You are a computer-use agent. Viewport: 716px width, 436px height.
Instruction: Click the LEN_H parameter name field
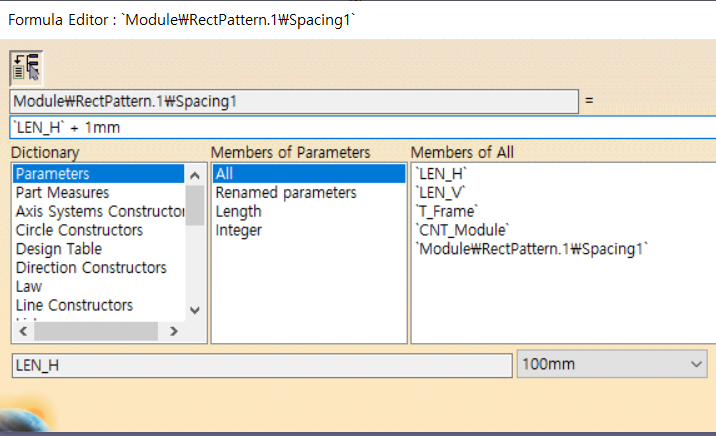[x=262, y=365]
